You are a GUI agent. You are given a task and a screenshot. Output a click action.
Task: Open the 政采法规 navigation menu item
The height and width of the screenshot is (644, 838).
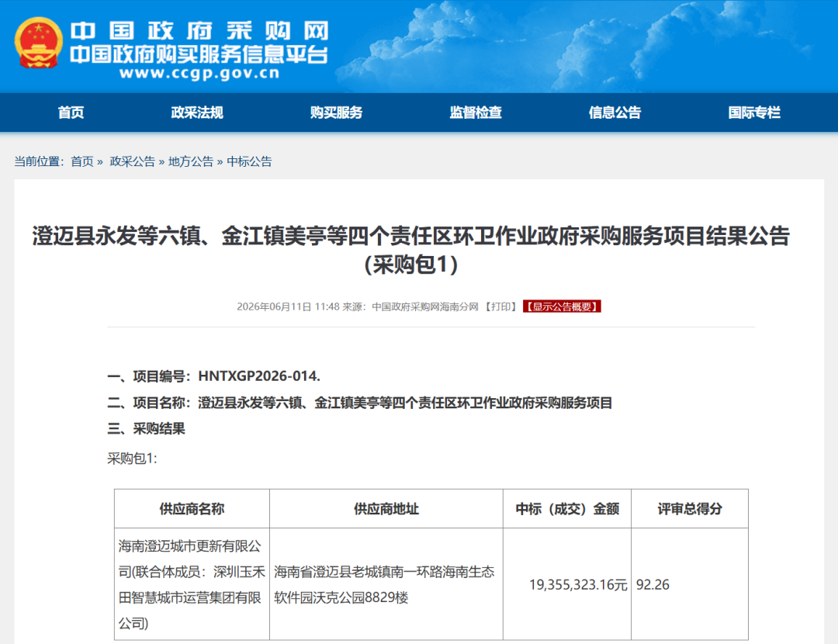coord(197,113)
